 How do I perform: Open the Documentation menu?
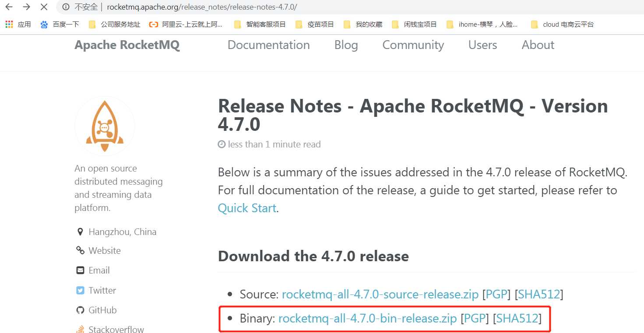268,45
